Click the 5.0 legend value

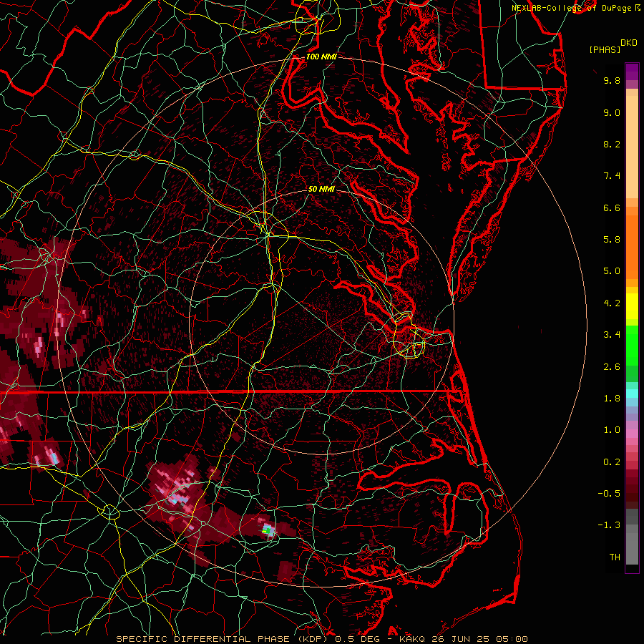pos(612,271)
